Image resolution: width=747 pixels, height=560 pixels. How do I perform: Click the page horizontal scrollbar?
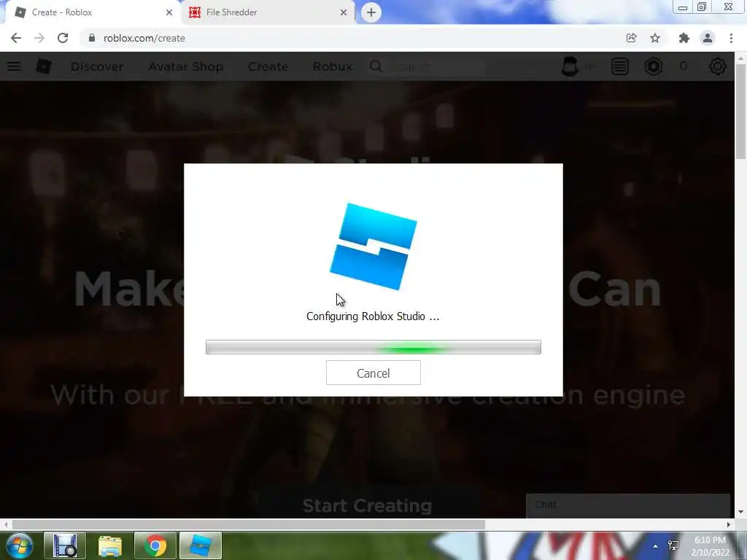click(x=248, y=524)
